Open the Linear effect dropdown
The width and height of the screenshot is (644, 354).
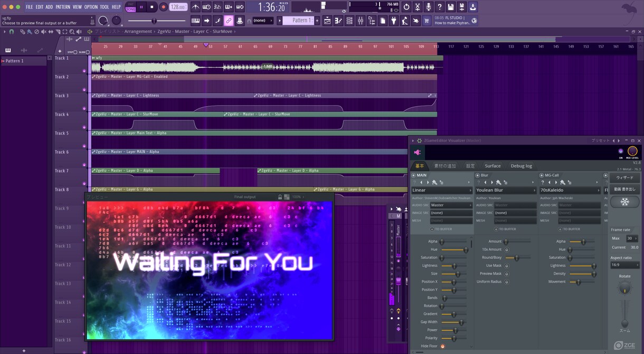pyautogui.click(x=442, y=190)
